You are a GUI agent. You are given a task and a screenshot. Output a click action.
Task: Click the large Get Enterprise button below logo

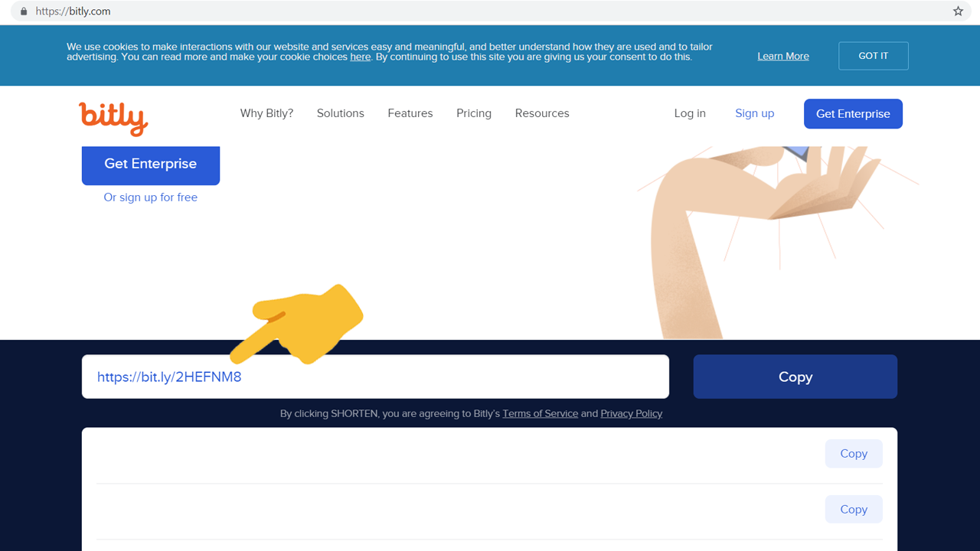[x=151, y=165]
